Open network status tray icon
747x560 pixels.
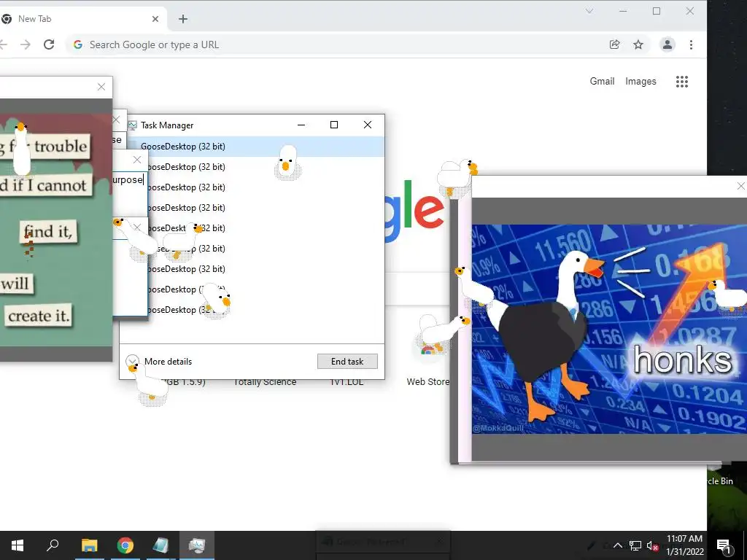(635, 545)
